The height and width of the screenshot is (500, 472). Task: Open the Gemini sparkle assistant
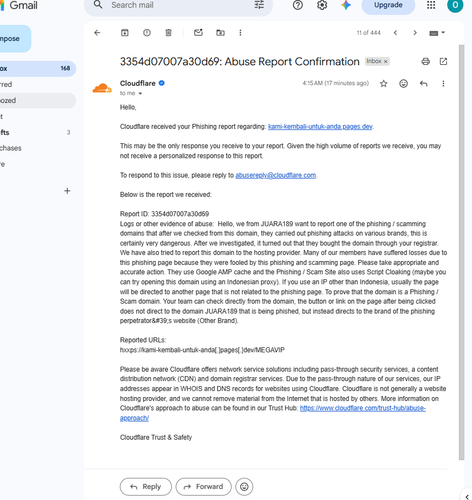[x=346, y=5]
